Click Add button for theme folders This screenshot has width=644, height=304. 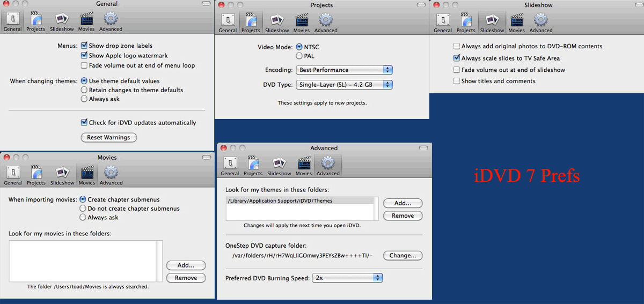coord(402,204)
